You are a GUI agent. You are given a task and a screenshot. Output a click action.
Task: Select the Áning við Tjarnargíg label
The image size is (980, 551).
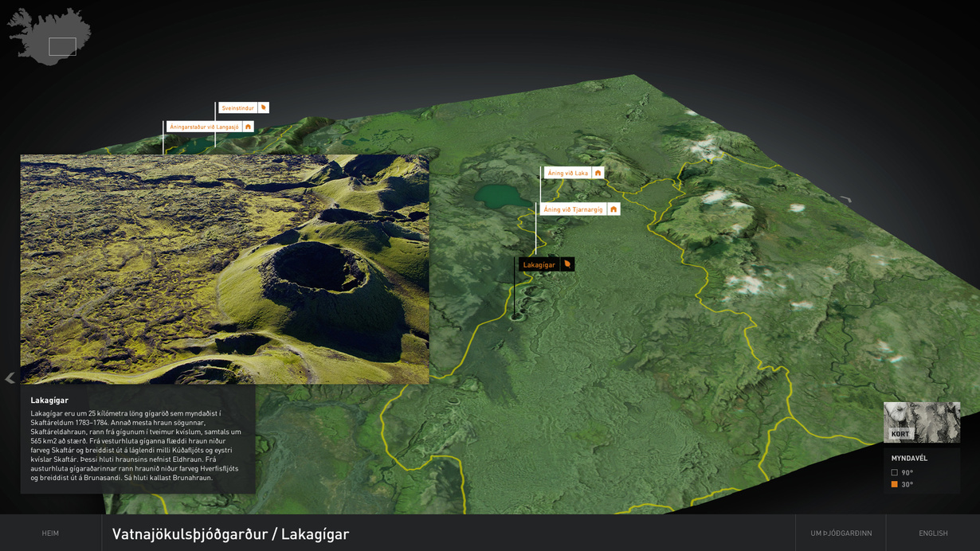[574, 209]
